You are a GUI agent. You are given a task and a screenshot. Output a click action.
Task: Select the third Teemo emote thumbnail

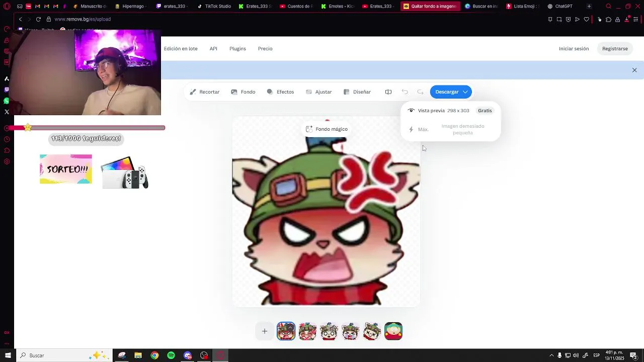[x=329, y=331]
